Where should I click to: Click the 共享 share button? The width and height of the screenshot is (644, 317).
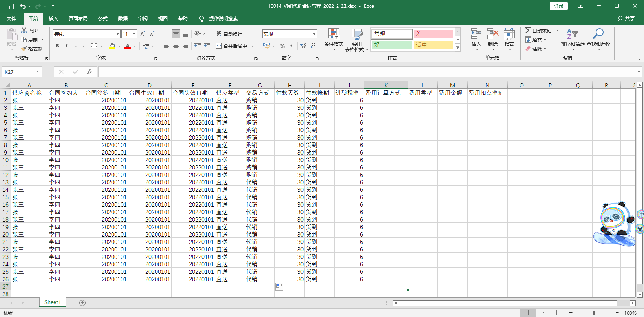[x=626, y=19]
